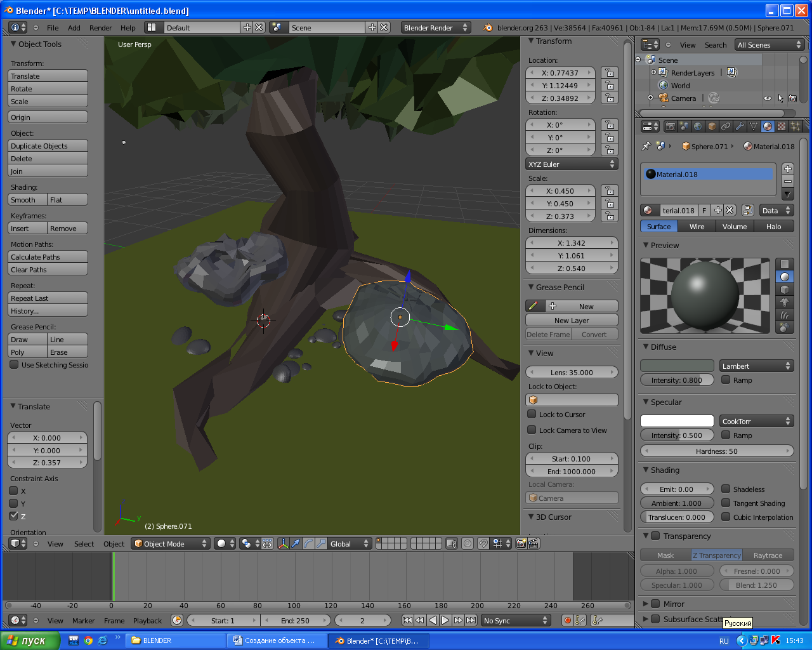
Task: Click the OpenGL animation render clapper icon
Action: tap(534, 543)
